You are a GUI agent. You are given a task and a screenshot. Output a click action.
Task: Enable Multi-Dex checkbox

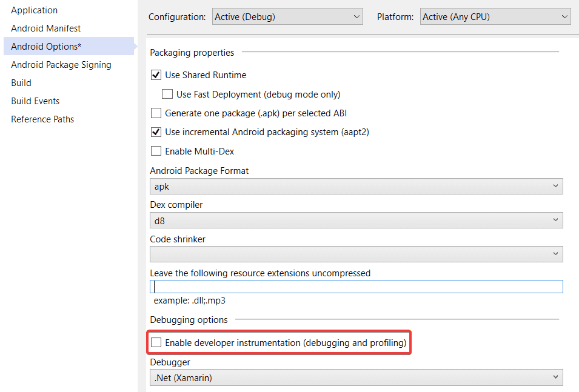(x=156, y=151)
